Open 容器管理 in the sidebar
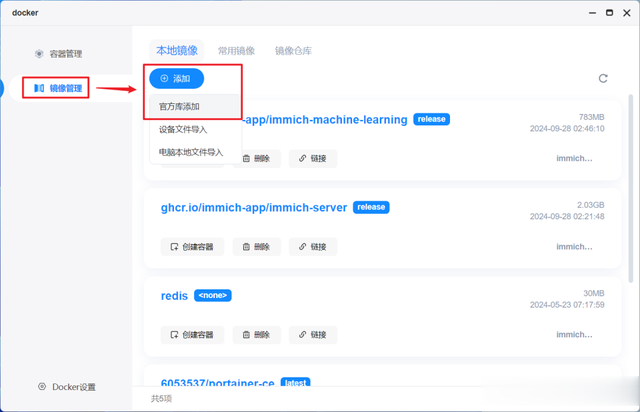Screen dimensions: 640x412 (58, 54)
